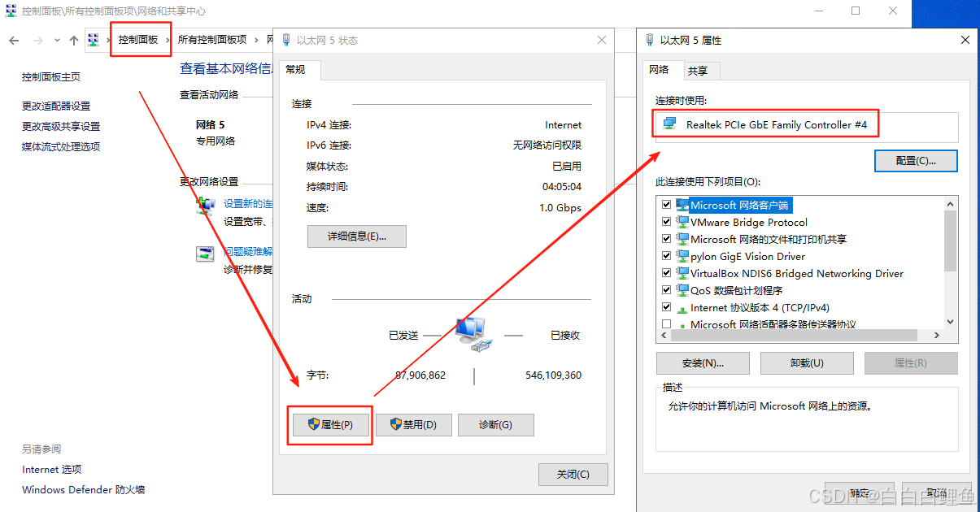Open recent locations dropdown chevron
Image resolution: width=980 pixels, height=512 pixels.
[57, 40]
